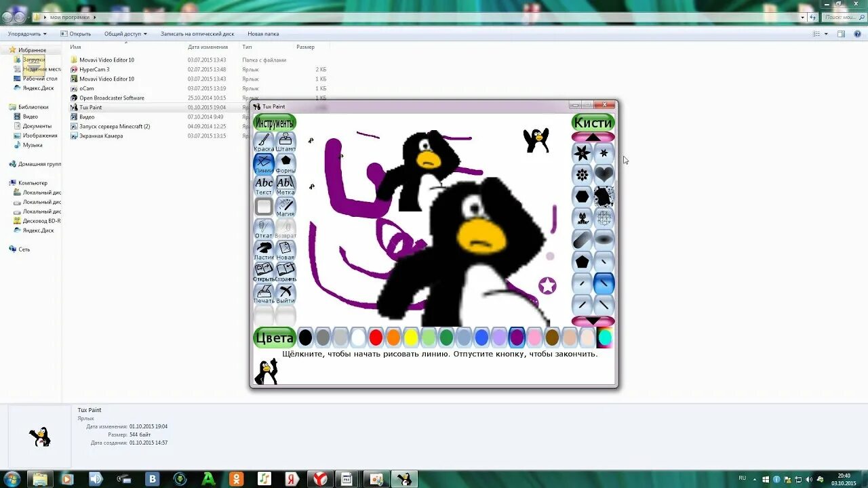868x488 pixels.
Task: Pick the selected purple color swatch
Action: [x=517, y=338]
